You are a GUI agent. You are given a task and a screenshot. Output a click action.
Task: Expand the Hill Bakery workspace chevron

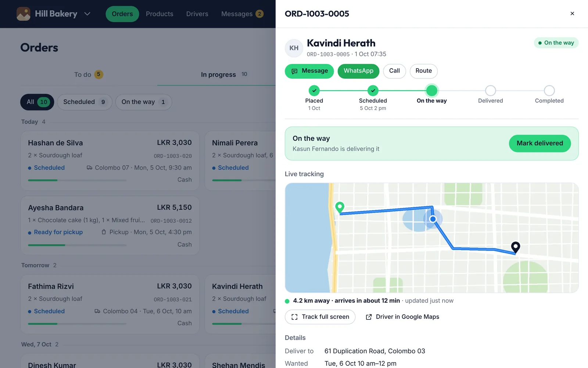(87, 14)
